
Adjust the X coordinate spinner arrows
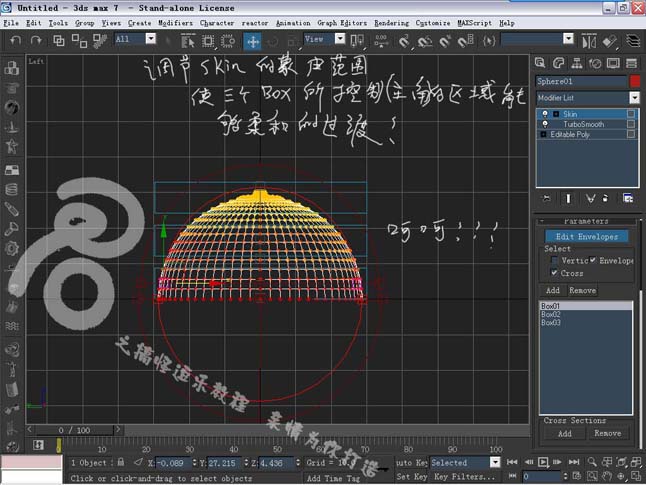(x=194, y=462)
